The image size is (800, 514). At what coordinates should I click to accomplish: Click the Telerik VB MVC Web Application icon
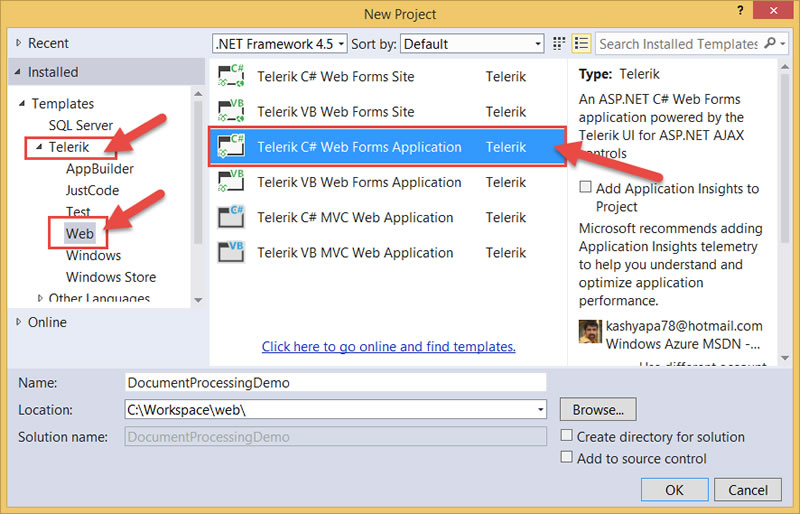(x=231, y=252)
